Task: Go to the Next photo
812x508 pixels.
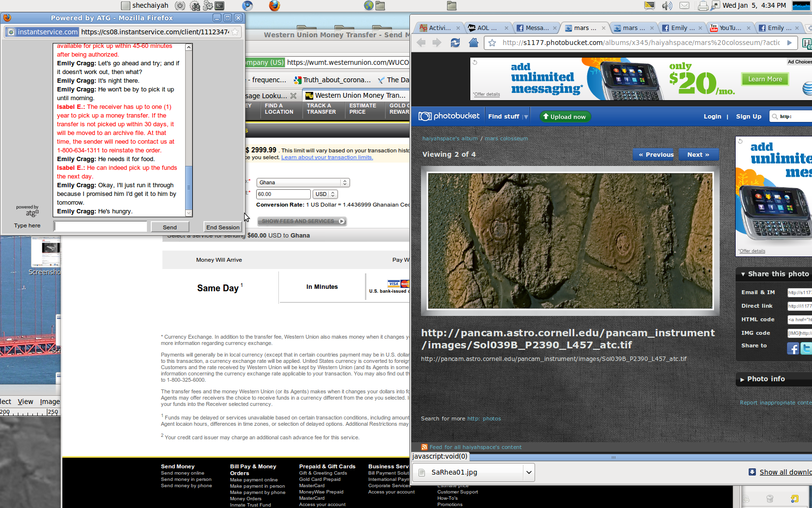Action: (698, 154)
